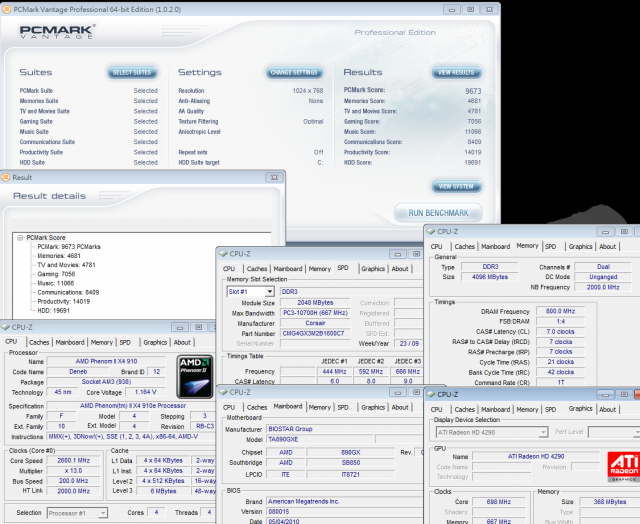Click the CPU-Z icon in the SPD window title
Image resolution: width=640 pixels, height=524 pixels.
223,253
